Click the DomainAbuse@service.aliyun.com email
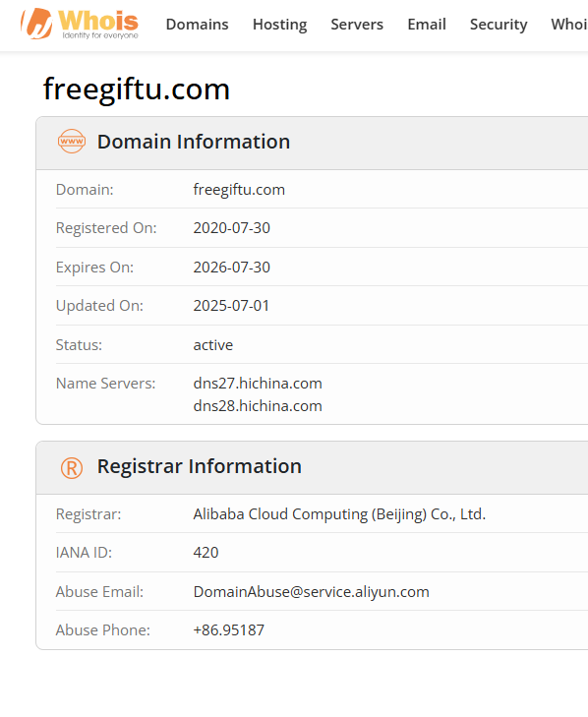The height and width of the screenshot is (717, 588). 311,592
